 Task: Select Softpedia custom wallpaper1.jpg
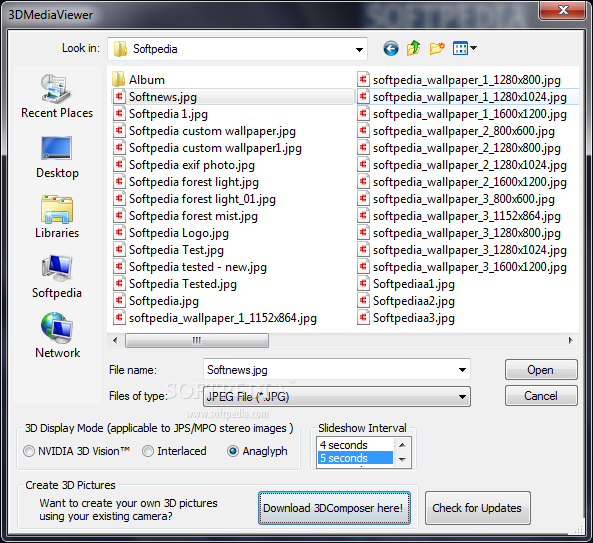[215, 148]
